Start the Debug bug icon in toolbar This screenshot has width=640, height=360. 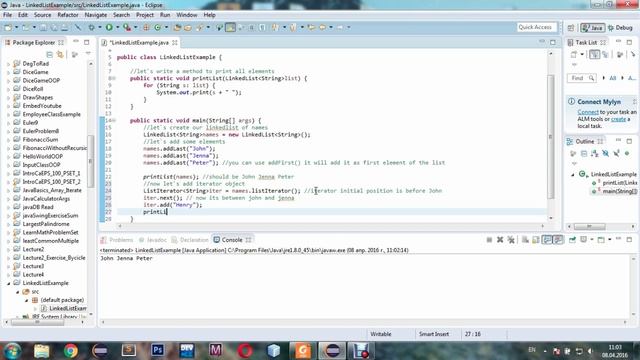pos(91,27)
